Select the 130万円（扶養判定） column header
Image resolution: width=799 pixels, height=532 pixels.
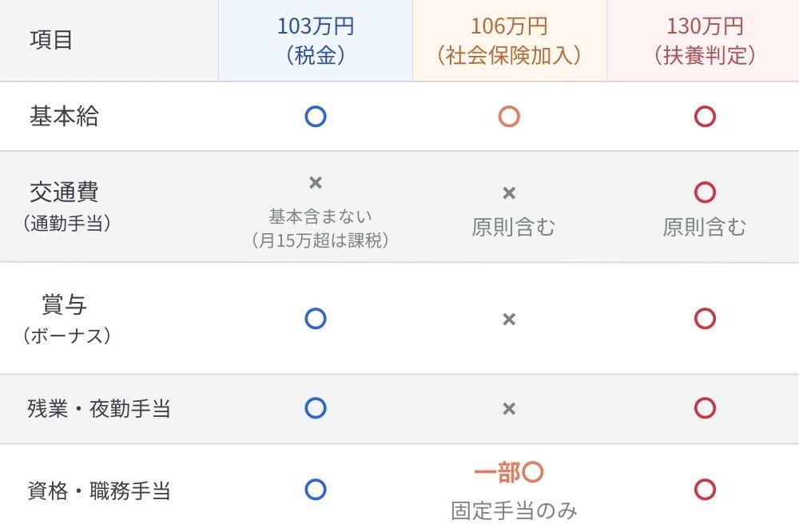click(705, 40)
